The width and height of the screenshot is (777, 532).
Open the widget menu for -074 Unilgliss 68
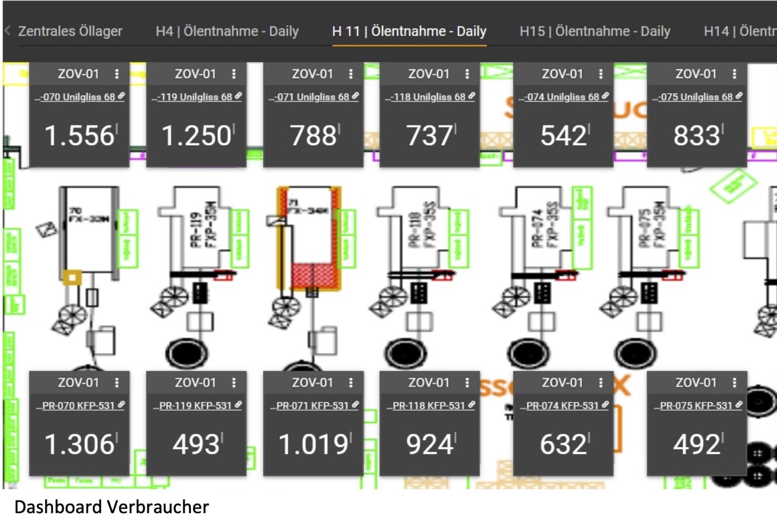pyautogui.click(x=600, y=74)
